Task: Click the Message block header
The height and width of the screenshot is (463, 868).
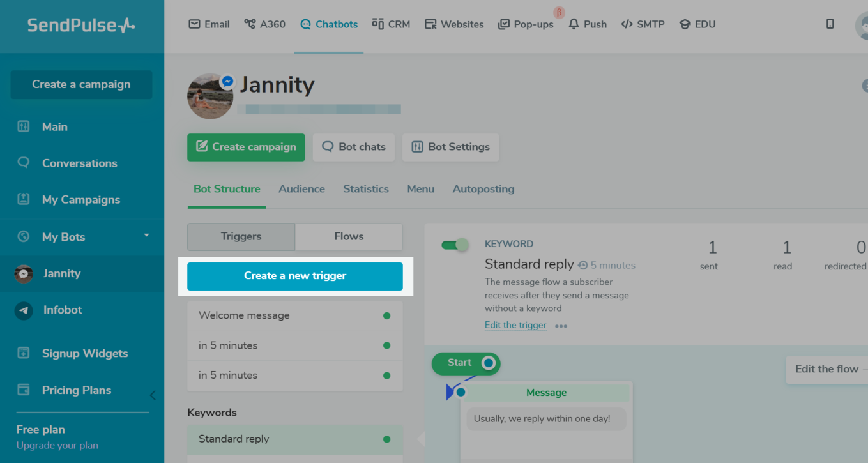Action: click(546, 393)
